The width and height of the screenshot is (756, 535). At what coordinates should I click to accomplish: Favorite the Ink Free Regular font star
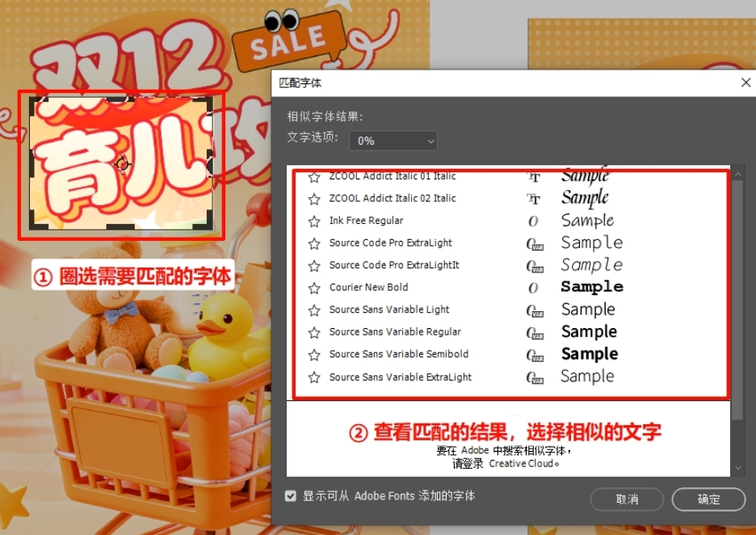pyautogui.click(x=314, y=221)
